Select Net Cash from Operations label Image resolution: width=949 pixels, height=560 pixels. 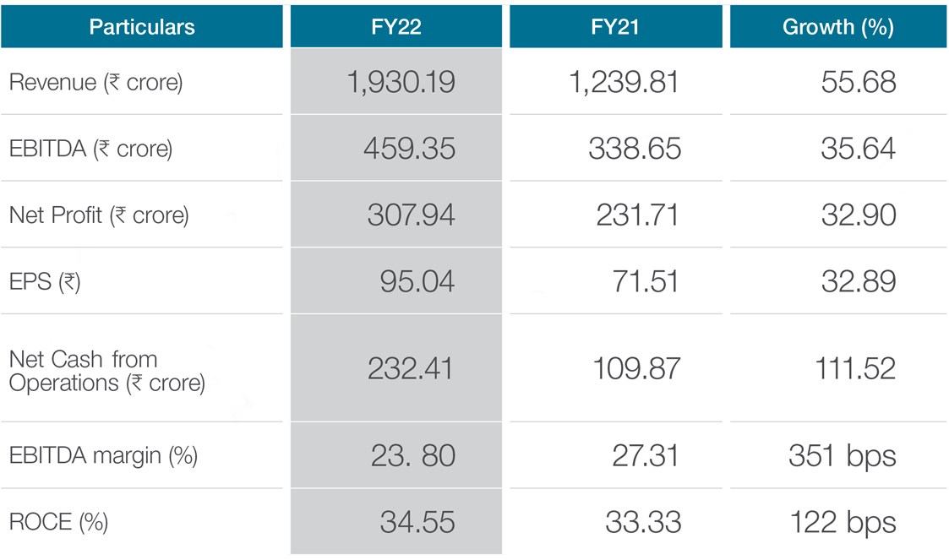tap(106, 371)
